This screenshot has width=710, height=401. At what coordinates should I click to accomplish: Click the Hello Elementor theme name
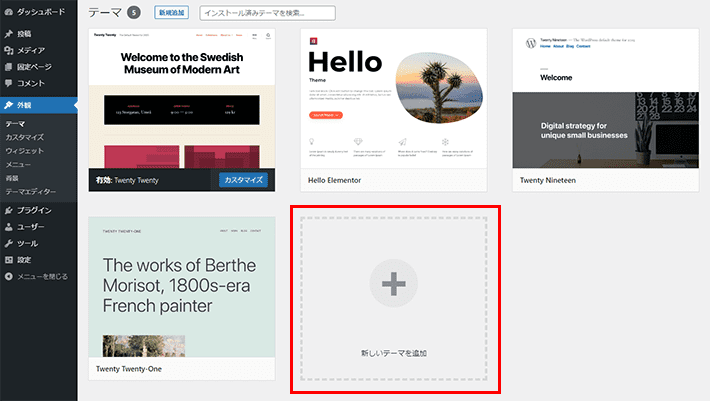[335, 180]
